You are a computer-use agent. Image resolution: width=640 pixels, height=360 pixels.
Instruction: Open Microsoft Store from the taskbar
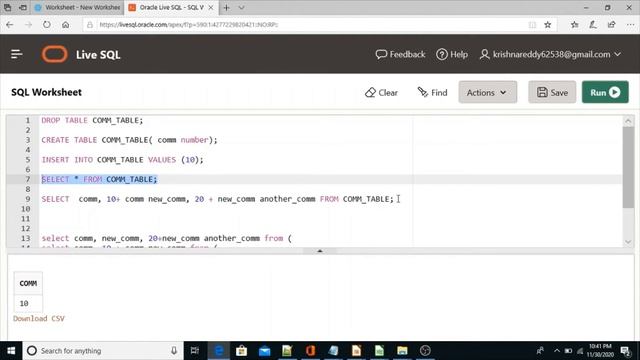point(241,351)
